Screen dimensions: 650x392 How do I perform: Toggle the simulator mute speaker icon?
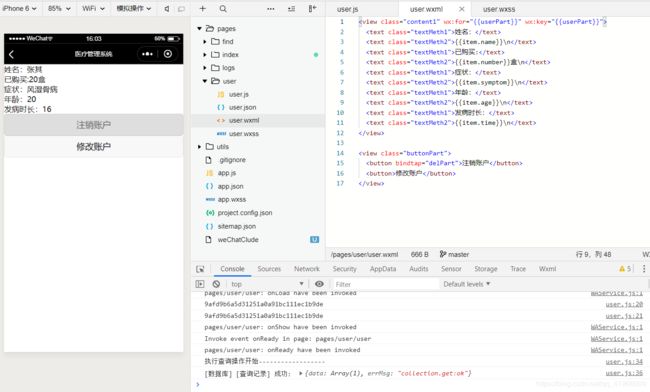click(167, 9)
